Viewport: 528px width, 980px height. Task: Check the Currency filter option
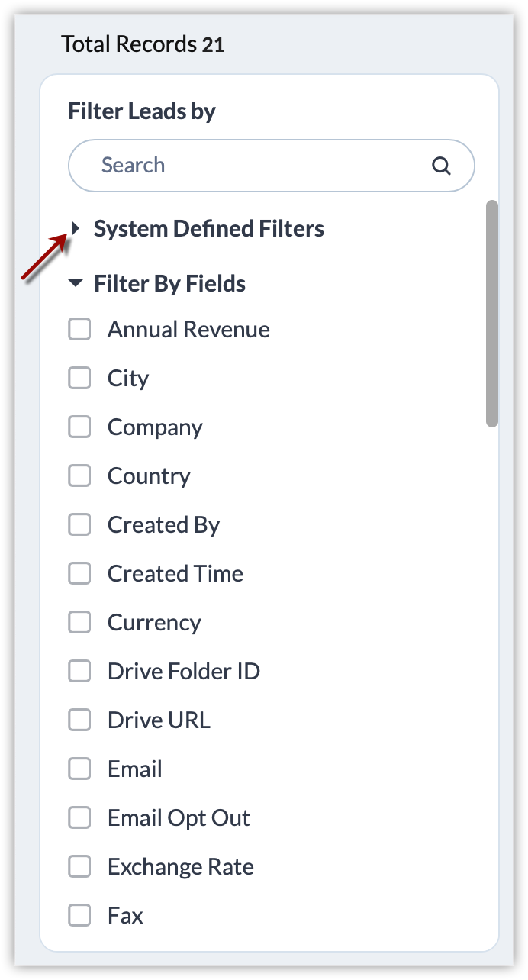[x=79, y=623]
